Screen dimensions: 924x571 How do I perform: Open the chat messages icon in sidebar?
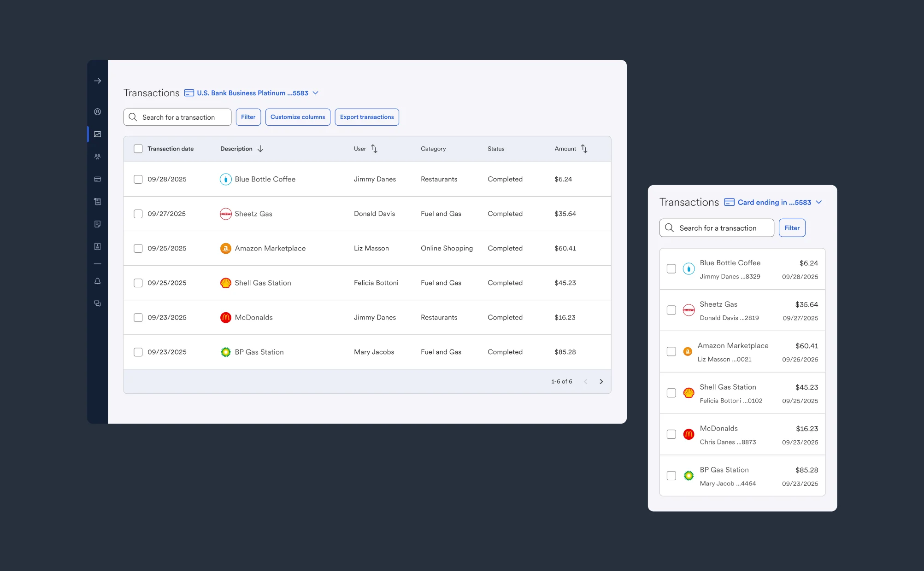(x=97, y=303)
